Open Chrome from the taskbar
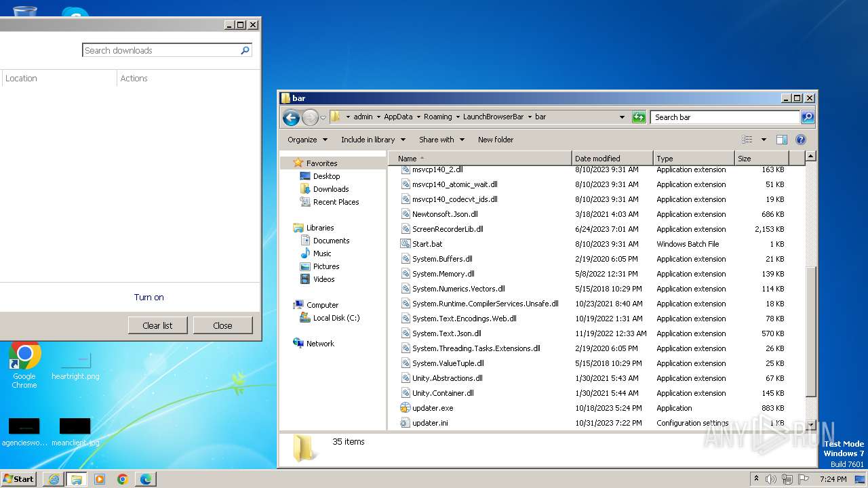This screenshot has height=488, width=868. [123, 479]
